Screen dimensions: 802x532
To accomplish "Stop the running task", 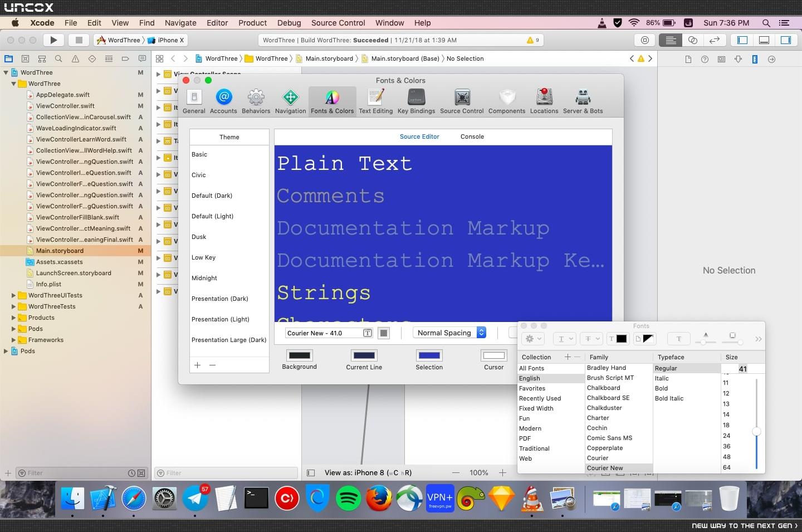I will point(79,40).
